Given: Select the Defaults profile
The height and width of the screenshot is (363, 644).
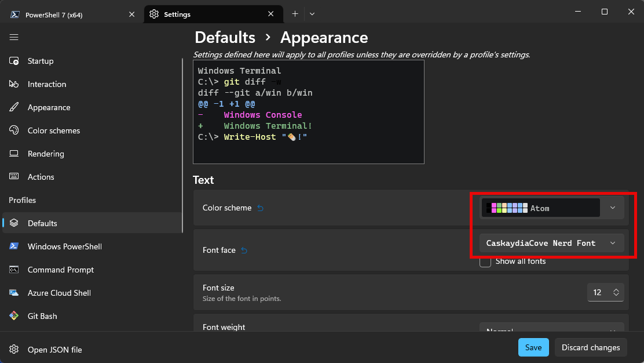Looking at the screenshot, I should [92, 223].
